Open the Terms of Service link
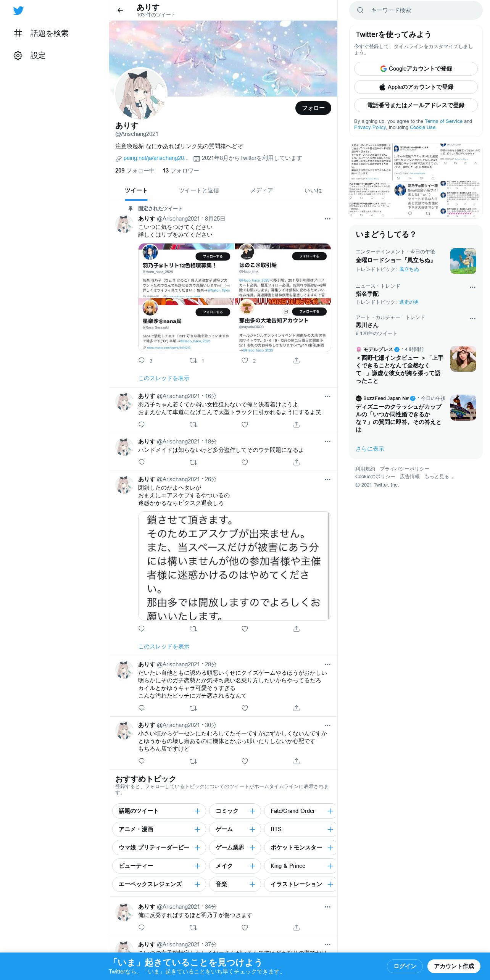The width and height of the screenshot is (490, 980). click(x=443, y=121)
